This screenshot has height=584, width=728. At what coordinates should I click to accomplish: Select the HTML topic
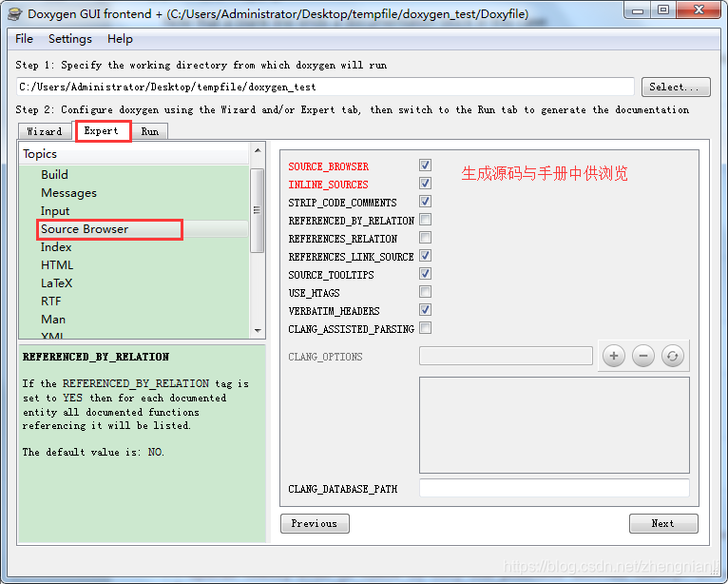pyautogui.click(x=57, y=265)
